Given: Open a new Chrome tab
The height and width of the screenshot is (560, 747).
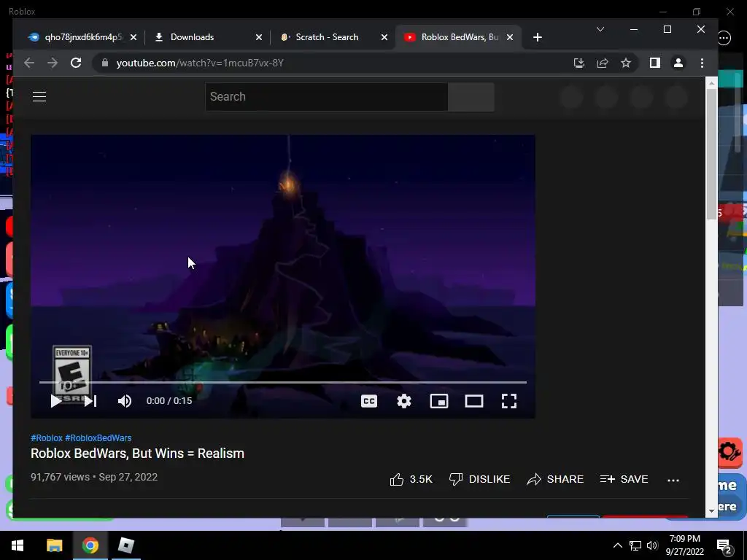Looking at the screenshot, I should tap(538, 37).
